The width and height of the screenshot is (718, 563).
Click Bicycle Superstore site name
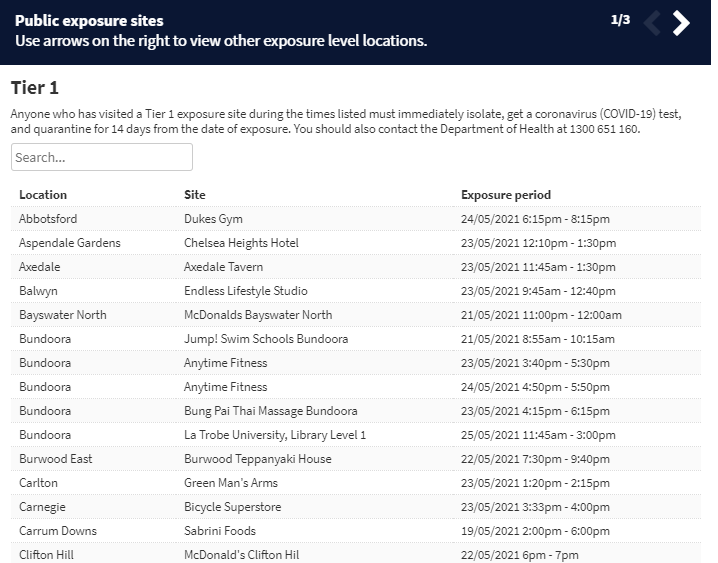tap(233, 507)
